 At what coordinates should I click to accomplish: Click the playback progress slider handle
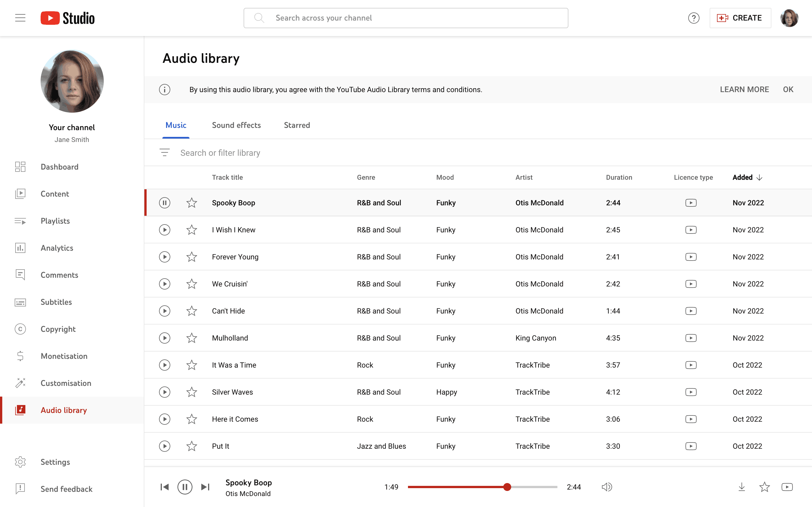tap(507, 487)
